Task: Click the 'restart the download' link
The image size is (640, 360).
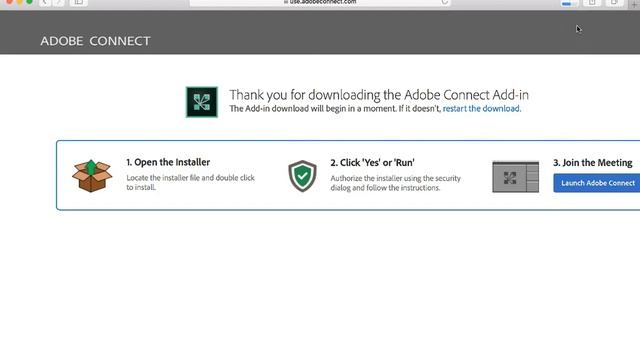Action: click(482, 109)
